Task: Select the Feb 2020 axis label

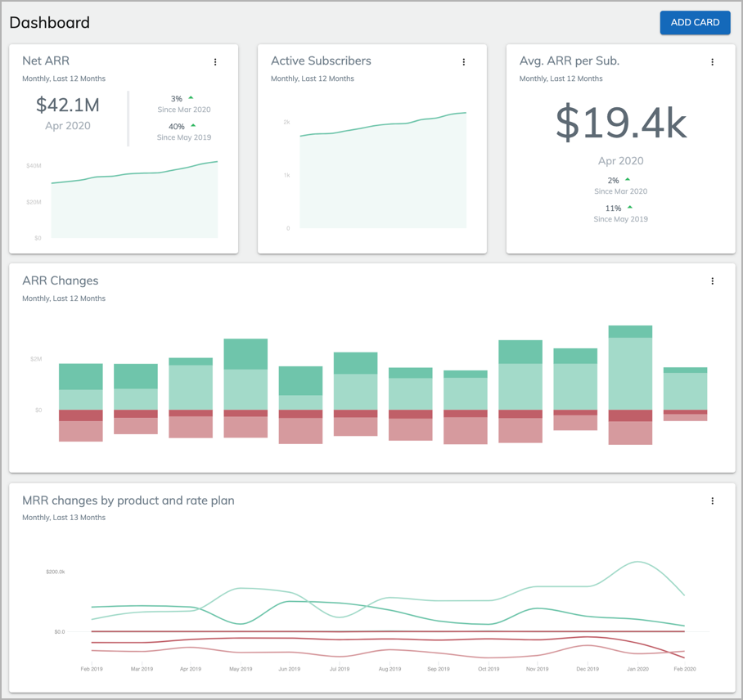Action: pyautogui.click(x=686, y=668)
